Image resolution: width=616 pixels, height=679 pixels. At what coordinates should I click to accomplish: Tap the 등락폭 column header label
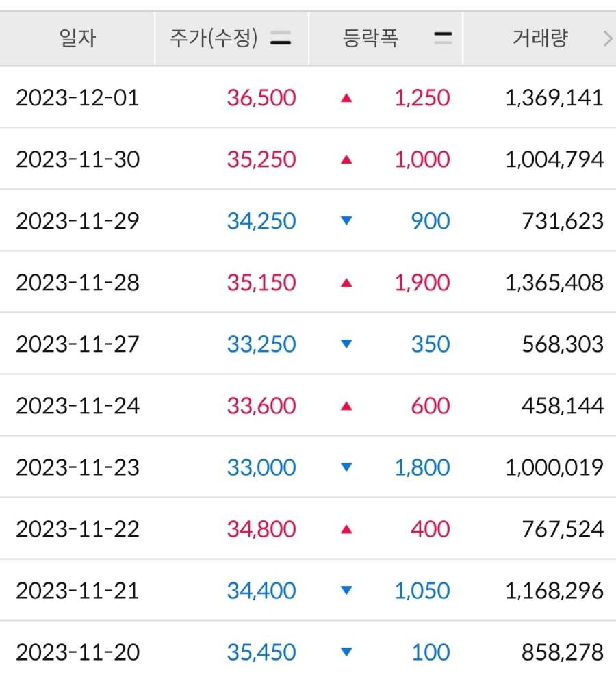coord(370,38)
